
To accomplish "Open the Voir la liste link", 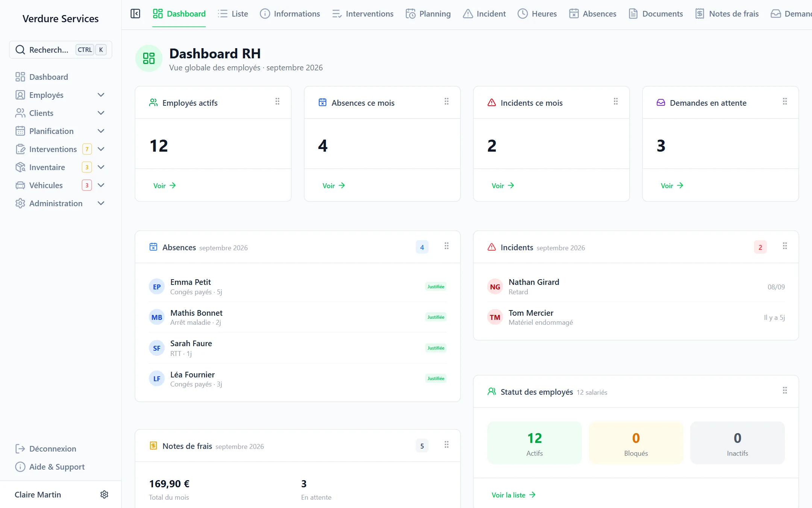I will coord(513,495).
